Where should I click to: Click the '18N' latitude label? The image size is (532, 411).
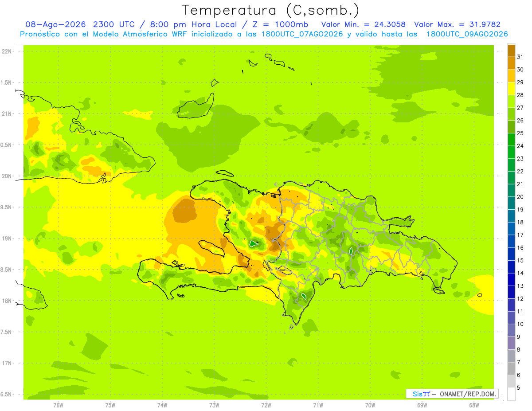pyautogui.click(x=7, y=301)
